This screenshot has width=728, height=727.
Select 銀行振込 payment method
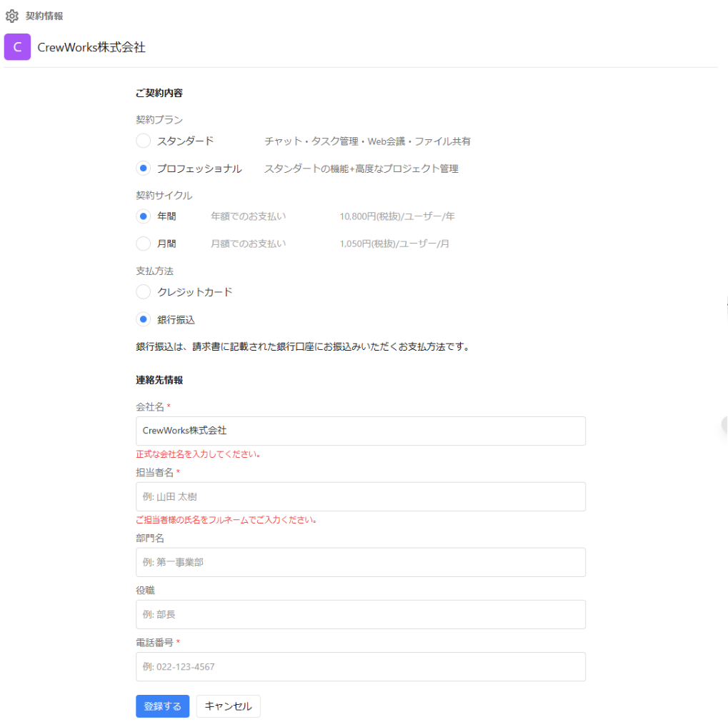pos(143,319)
